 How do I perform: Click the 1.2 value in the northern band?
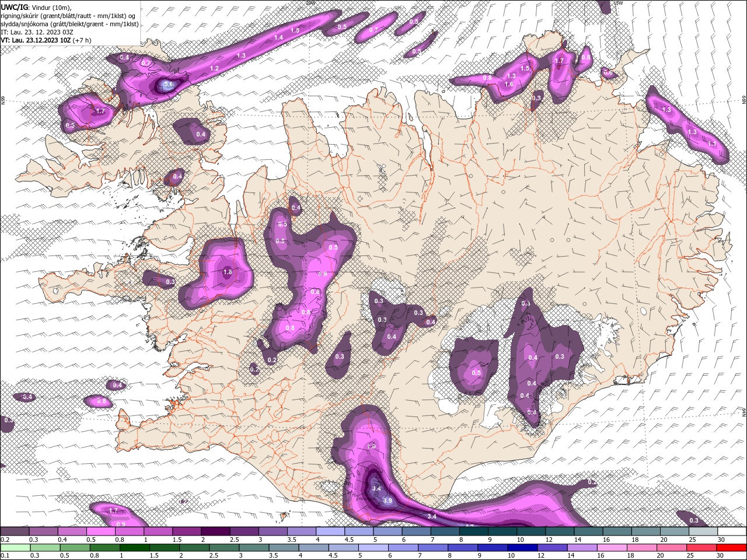pyautogui.click(x=214, y=69)
